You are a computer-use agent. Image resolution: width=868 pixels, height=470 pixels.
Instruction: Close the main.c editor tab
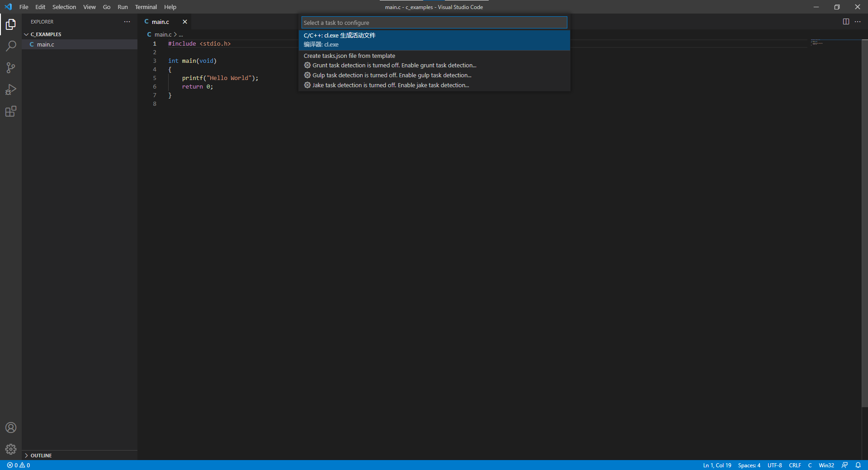185,22
